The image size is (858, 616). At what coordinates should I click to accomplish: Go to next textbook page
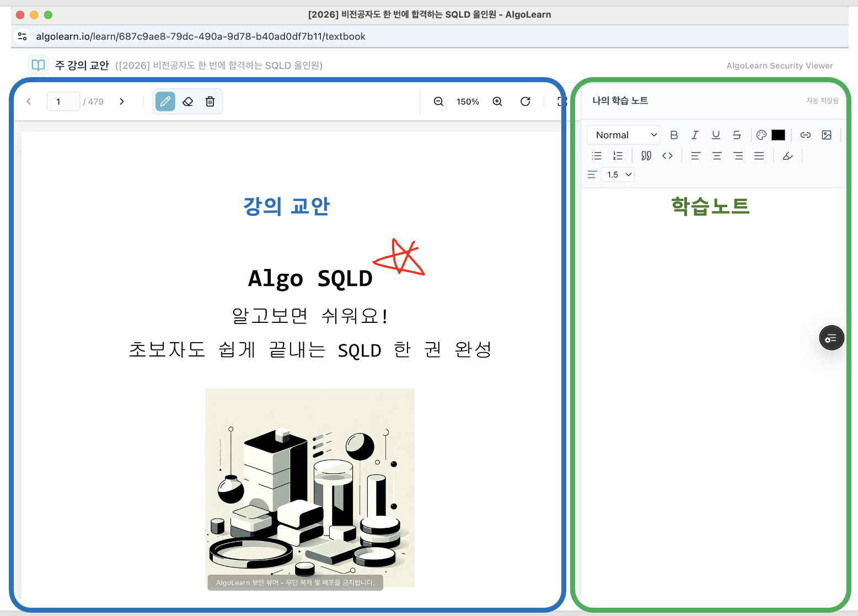click(122, 101)
